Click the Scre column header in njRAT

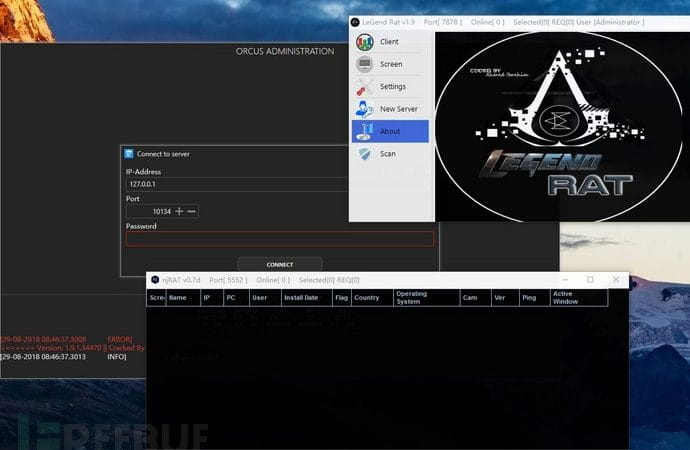pos(157,298)
